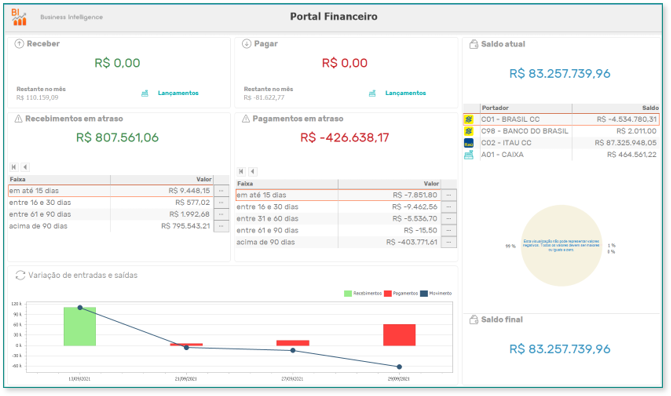Click the Pagar down-arrow icon
The image size is (671, 396).
coord(246,44)
